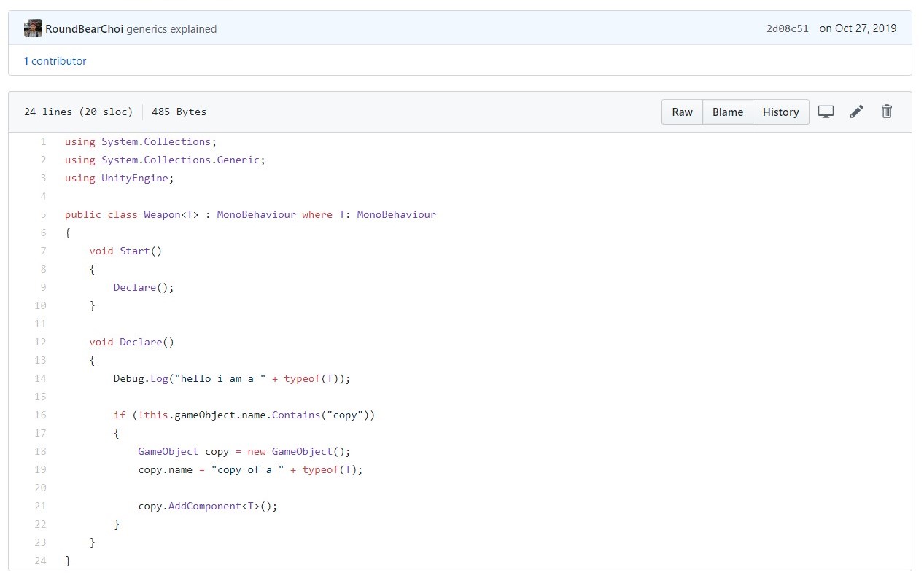924x578 pixels.
Task: Click 'Declare();' call on line 9
Action: [144, 287]
